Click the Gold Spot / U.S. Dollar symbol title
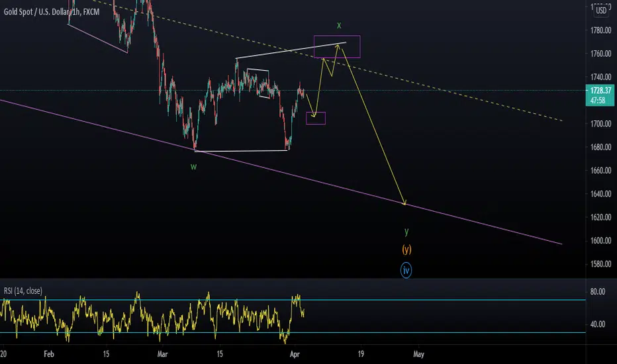The height and width of the screenshot is (364, 617). 52,12
